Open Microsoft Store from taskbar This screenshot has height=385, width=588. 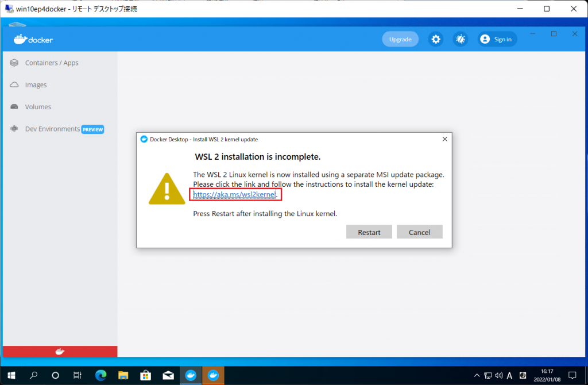pyautogui.click(x=145, y=375)
